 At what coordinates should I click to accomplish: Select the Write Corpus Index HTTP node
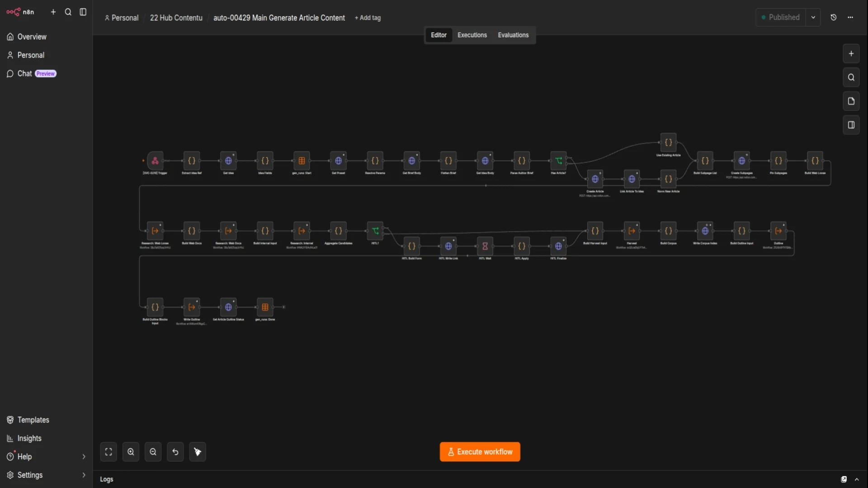[705, 231]
